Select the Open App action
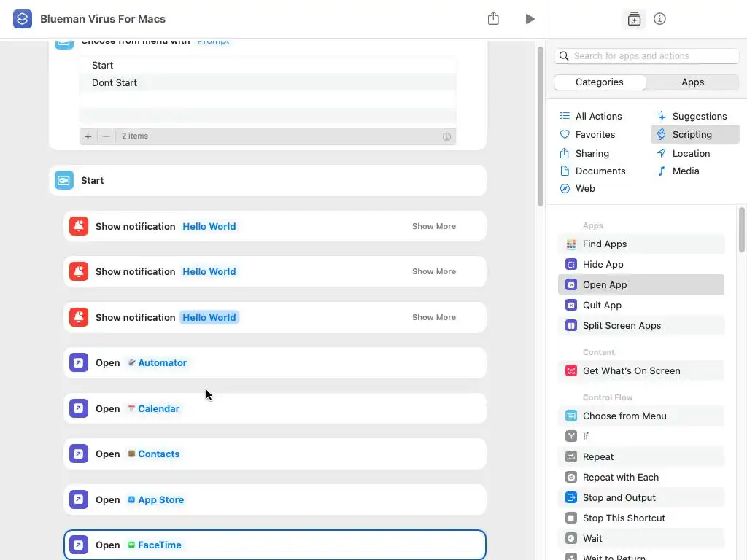747x560 pixels. click(x=640, y=285)
